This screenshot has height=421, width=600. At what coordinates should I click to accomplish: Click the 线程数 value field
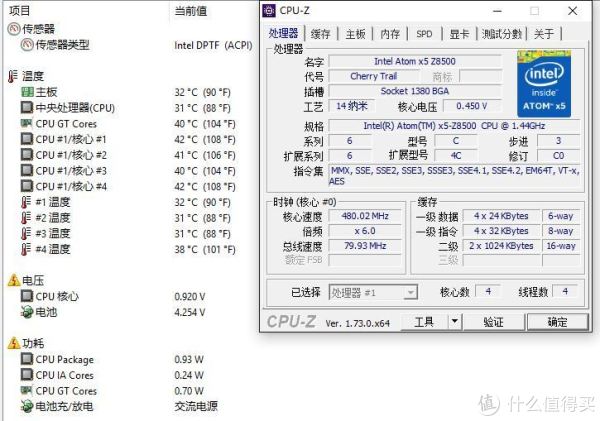(x=565, y=292)
